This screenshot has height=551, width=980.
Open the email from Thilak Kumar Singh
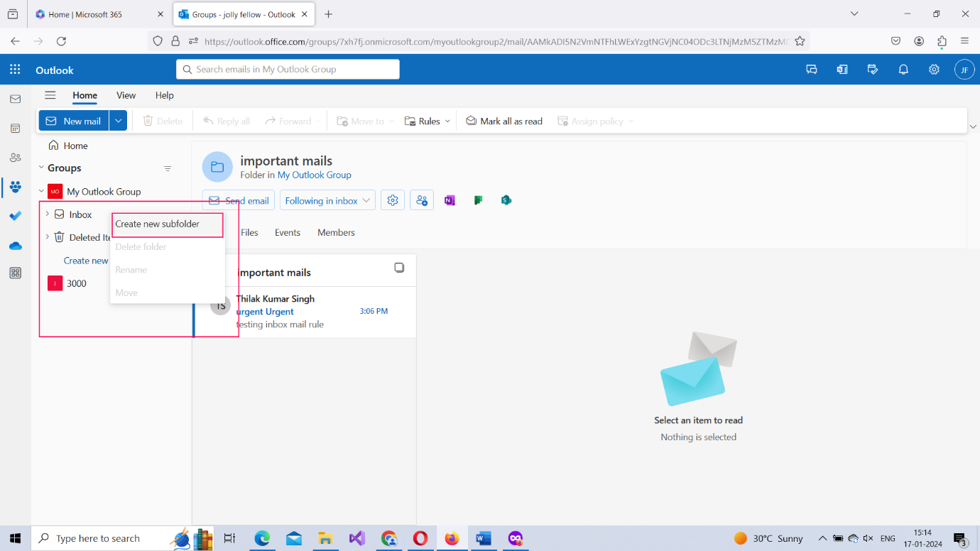click(x=305, y=312)
